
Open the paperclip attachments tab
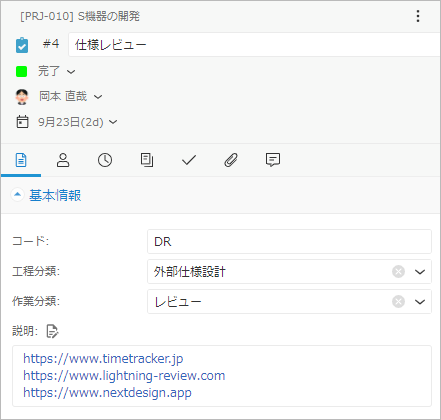[231, 160]
